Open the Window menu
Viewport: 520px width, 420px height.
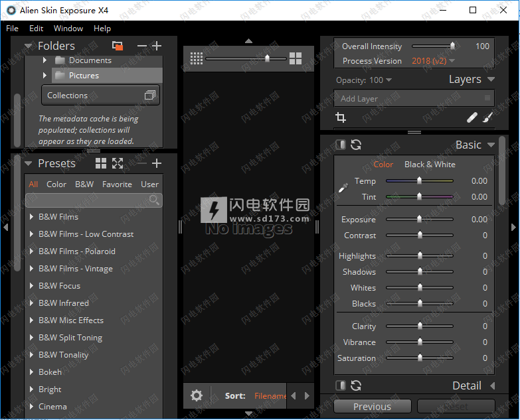tap(68, 29)
